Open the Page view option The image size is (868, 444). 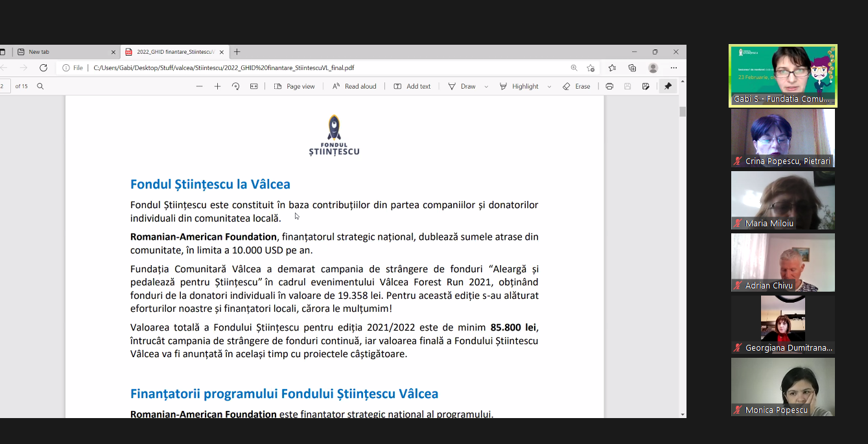click(x=294, y=86)
